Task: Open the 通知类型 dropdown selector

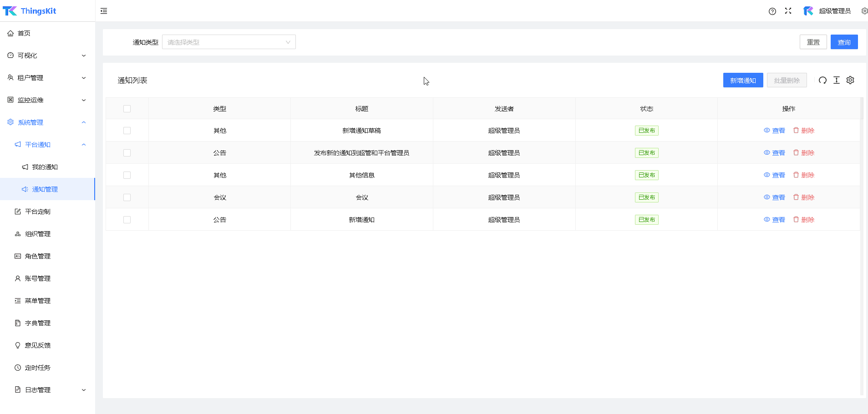Action: (228, 42)
